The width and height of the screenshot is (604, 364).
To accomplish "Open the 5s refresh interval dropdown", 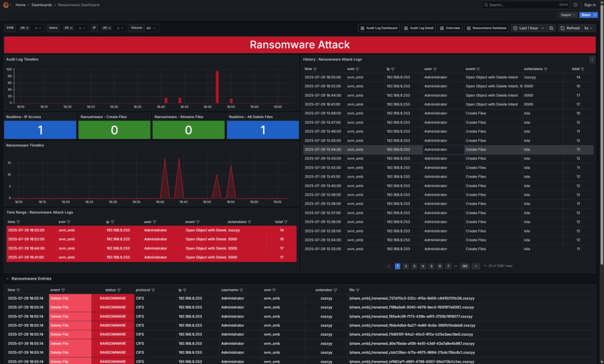I will point(588,28).
